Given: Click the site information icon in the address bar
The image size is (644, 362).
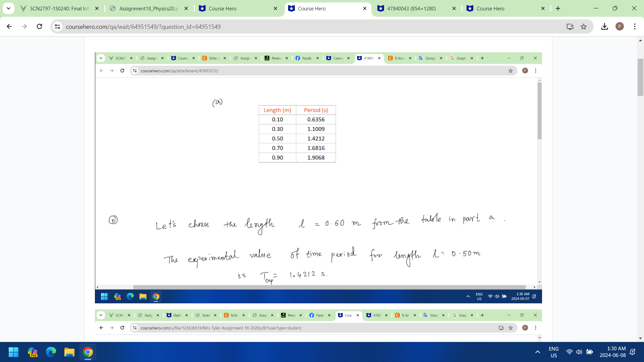Looking at the screenshot, I should click(57, 26).
